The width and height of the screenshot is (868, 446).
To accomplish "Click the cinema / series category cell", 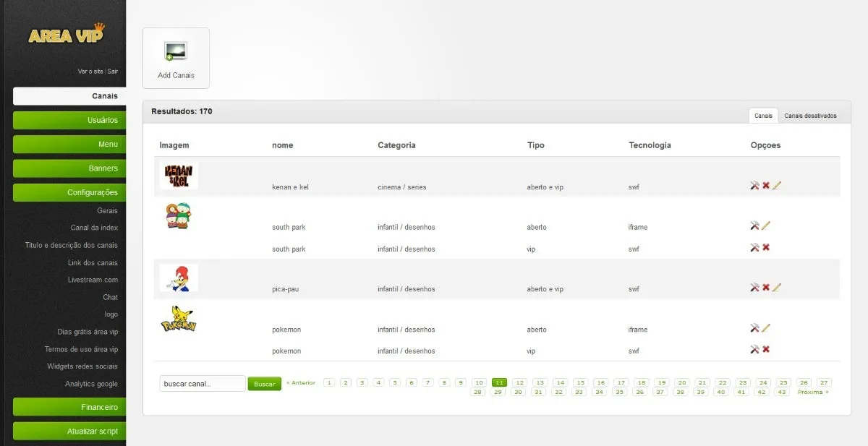I will [402, 187].
